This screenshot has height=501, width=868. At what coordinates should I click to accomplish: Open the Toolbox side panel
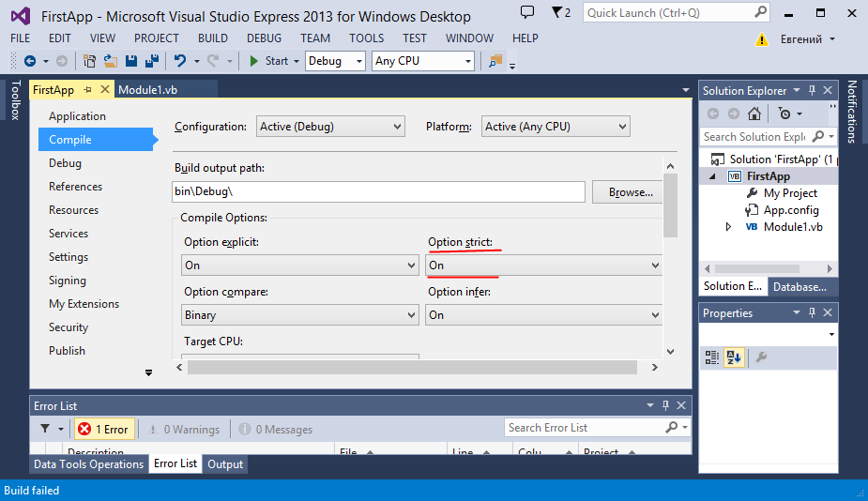click(x=16, y=100)
